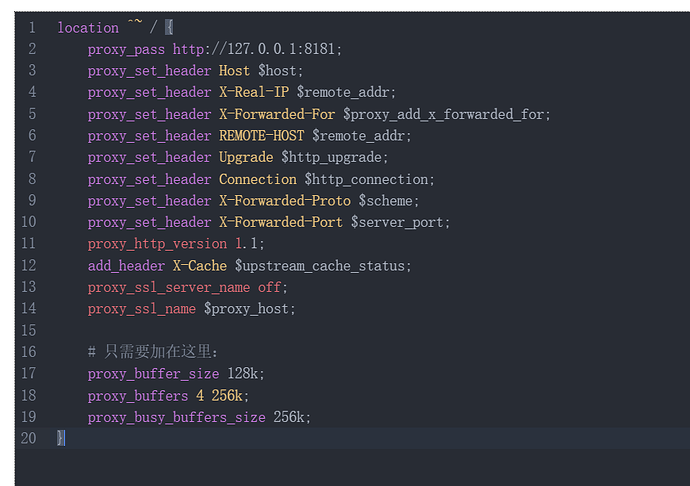Click "X-Real-IP" header name

254,92
